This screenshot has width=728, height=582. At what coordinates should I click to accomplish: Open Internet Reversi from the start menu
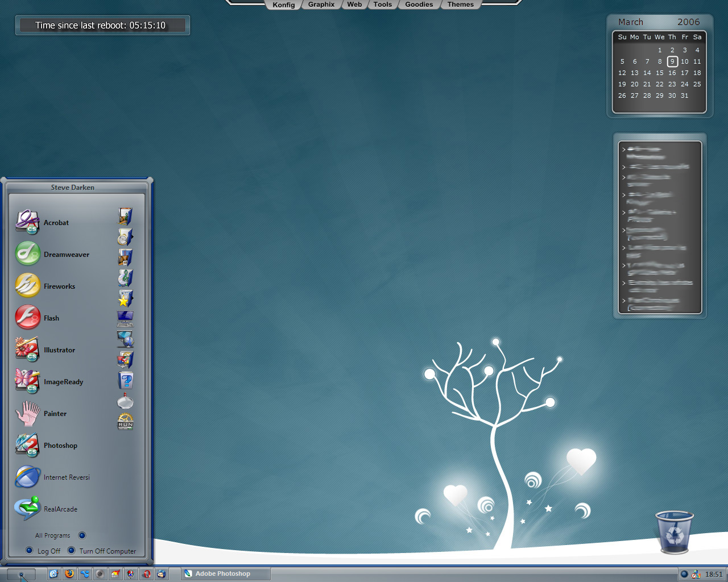pos(52,477)
